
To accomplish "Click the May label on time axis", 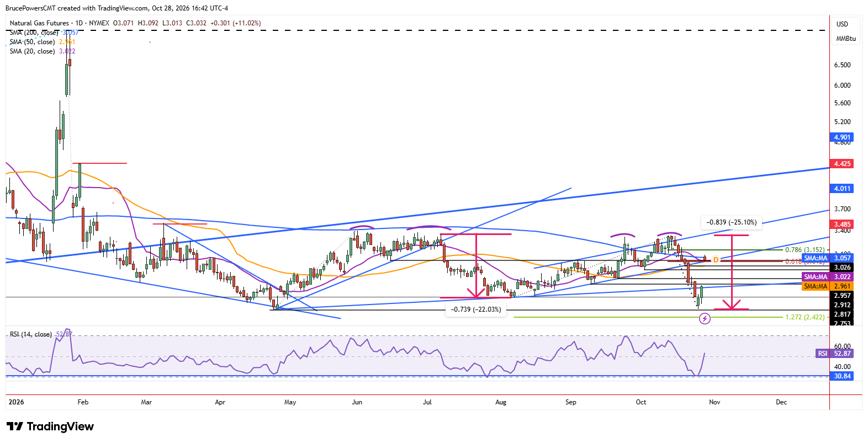I will [290, 402].
